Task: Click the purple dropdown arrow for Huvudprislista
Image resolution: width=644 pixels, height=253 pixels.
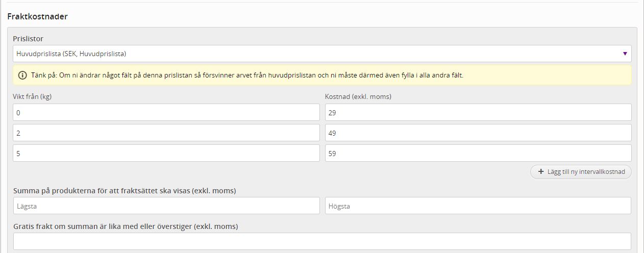Action: tap(625, 54)
